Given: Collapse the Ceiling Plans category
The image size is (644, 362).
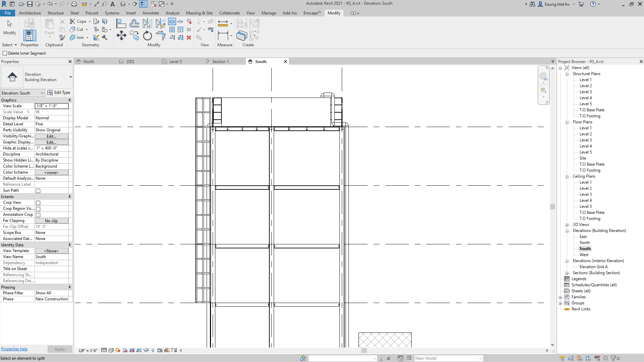Looking at the screenshot, I should (x=567, y=177).
